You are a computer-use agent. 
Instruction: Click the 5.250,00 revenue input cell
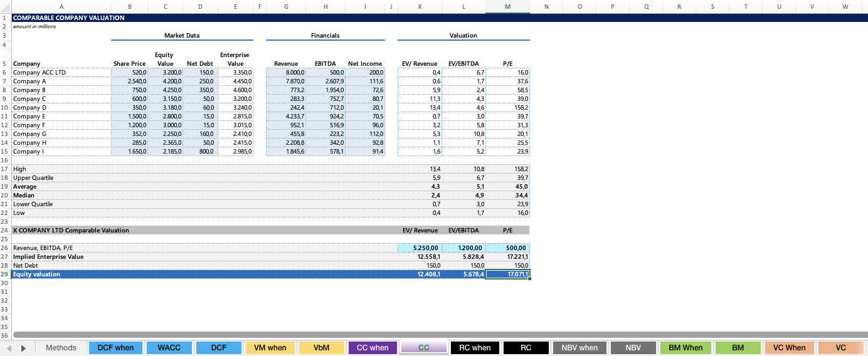tap(420, 248)
